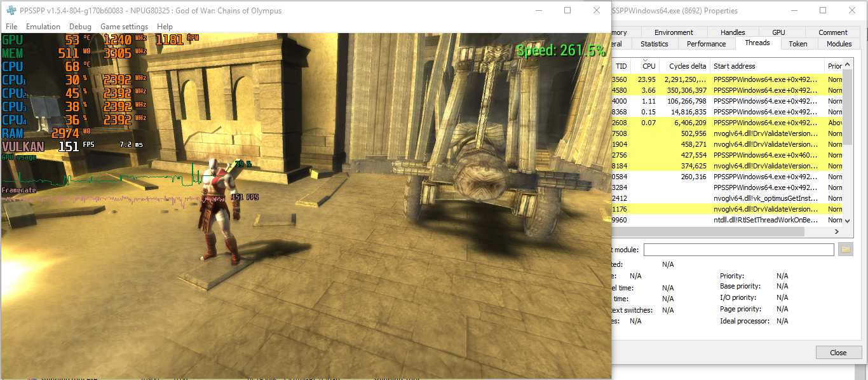Select thread 8184 with 374,625 cycles
Image resolution: width=868 pixels, height=380 pixels.
[726, 166]
